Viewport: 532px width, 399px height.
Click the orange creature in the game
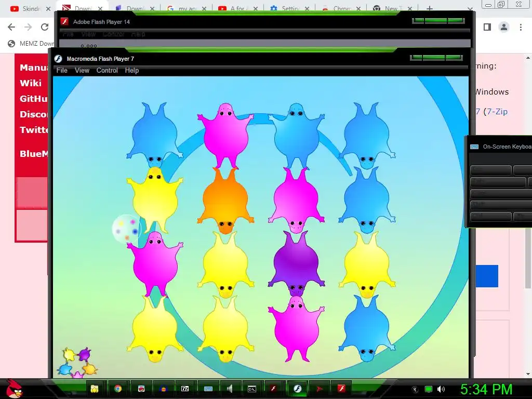225,200
